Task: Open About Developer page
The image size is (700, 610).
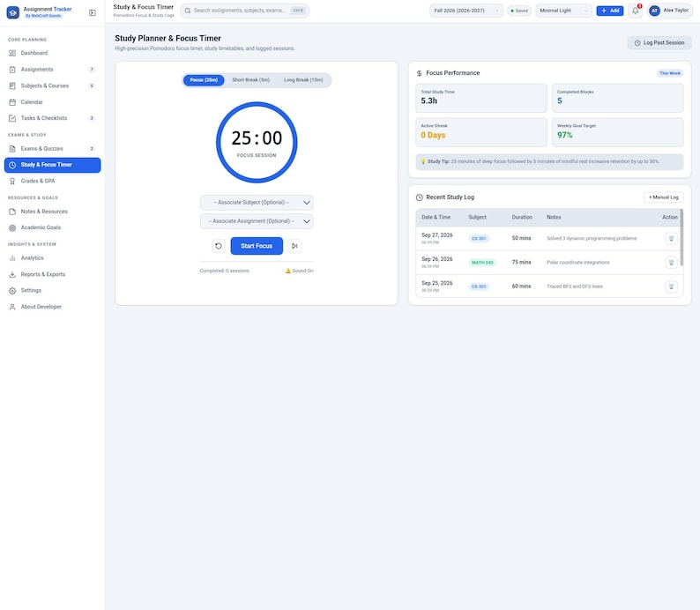Action: coord(52,307)
